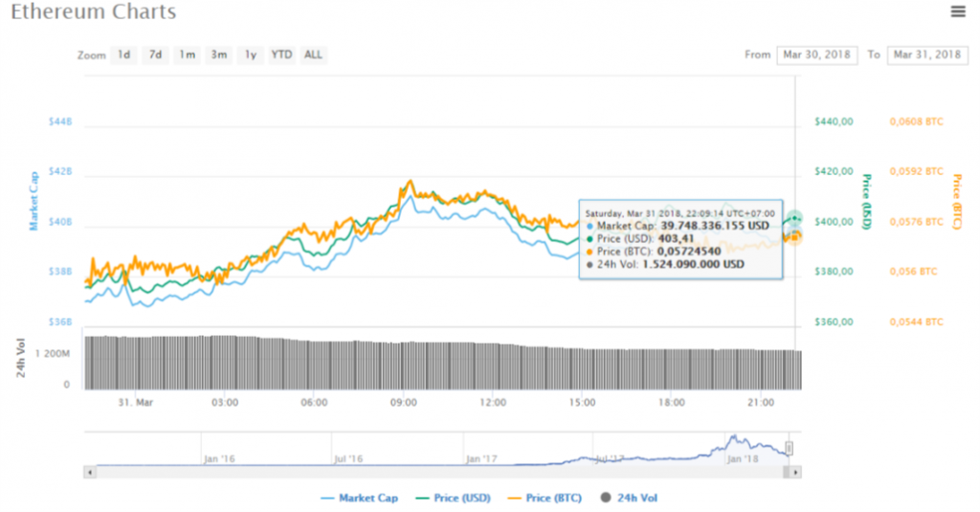
Task: Click the navigator right range handle
Action: [x=790, y=449]
